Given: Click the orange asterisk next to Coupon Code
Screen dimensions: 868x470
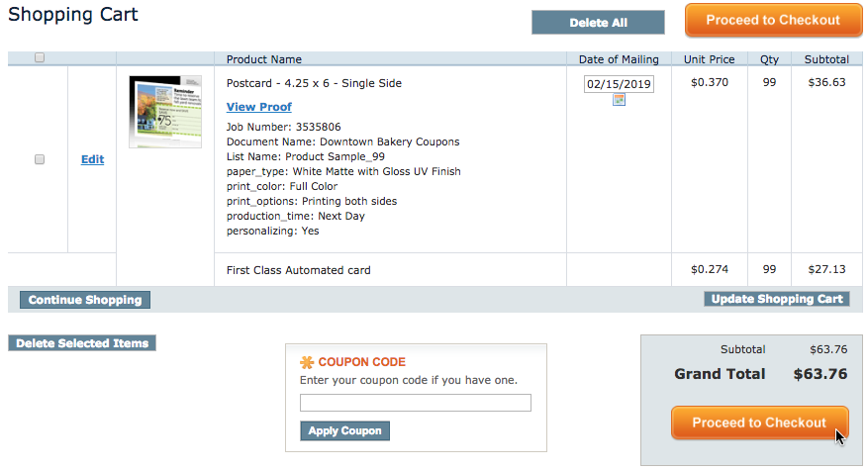Looking at the screenshot, I should coord(307,362).
